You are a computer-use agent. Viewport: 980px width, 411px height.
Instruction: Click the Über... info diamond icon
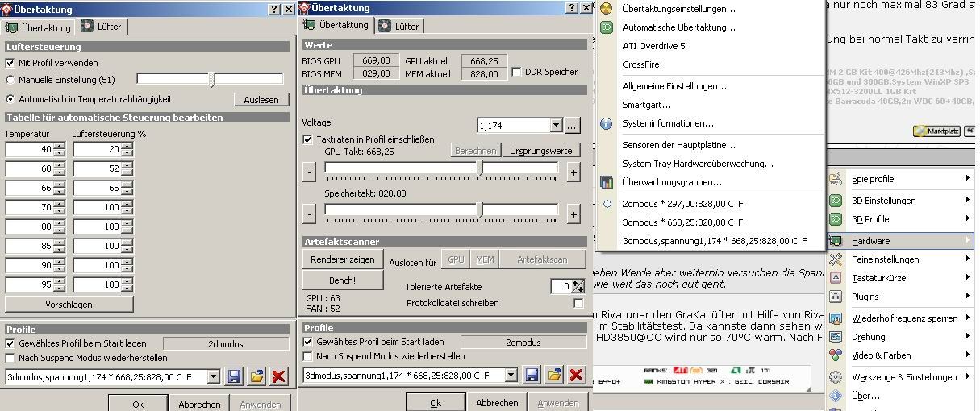(836, 396)
